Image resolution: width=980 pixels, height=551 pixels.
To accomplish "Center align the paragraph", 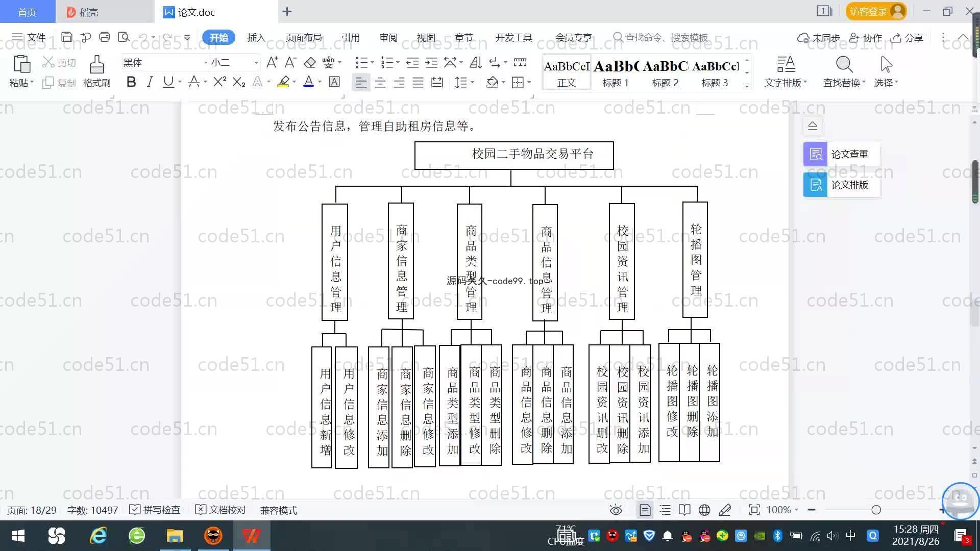I will 380,82.
